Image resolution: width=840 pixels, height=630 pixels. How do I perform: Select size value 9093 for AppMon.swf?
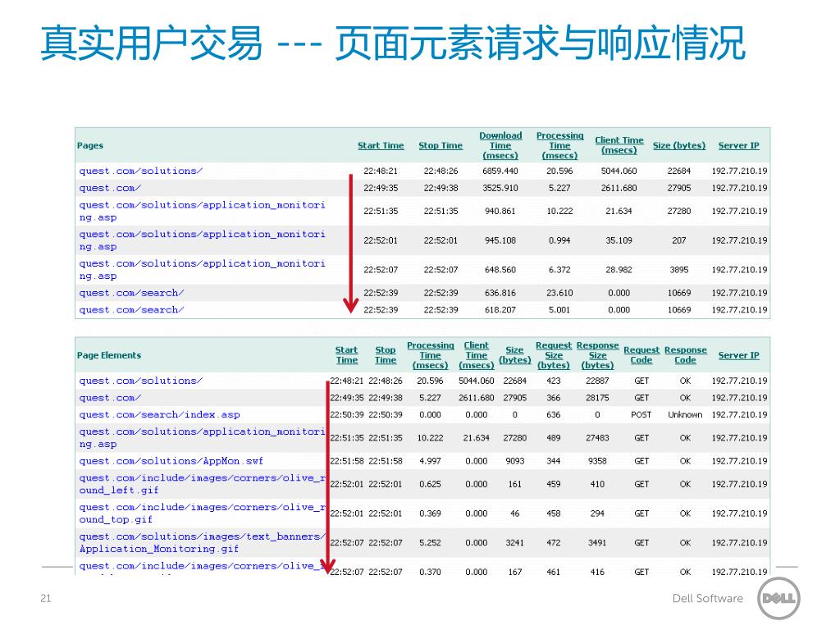pyautogui.click(x=515, y=461)
